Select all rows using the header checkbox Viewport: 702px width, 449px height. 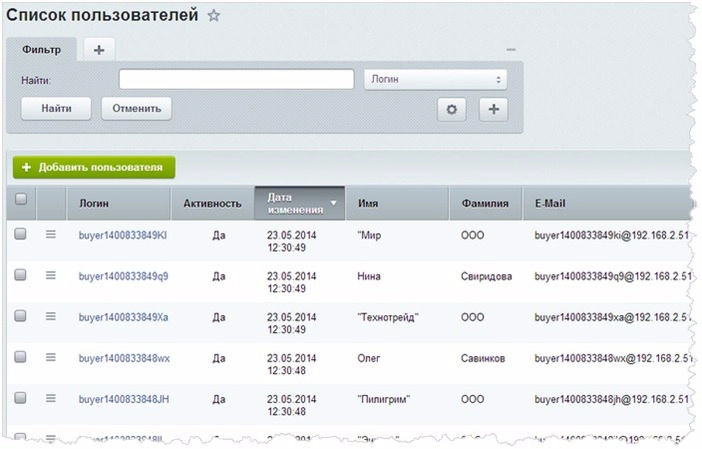pyautogui.click(x=21, y=199)
